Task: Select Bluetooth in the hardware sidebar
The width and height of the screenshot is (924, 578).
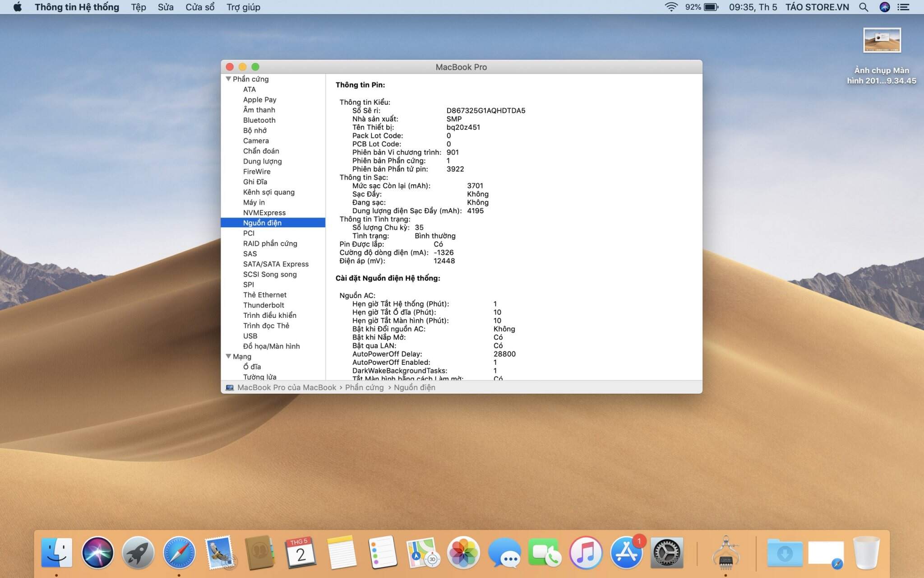Action: (259, 120)
